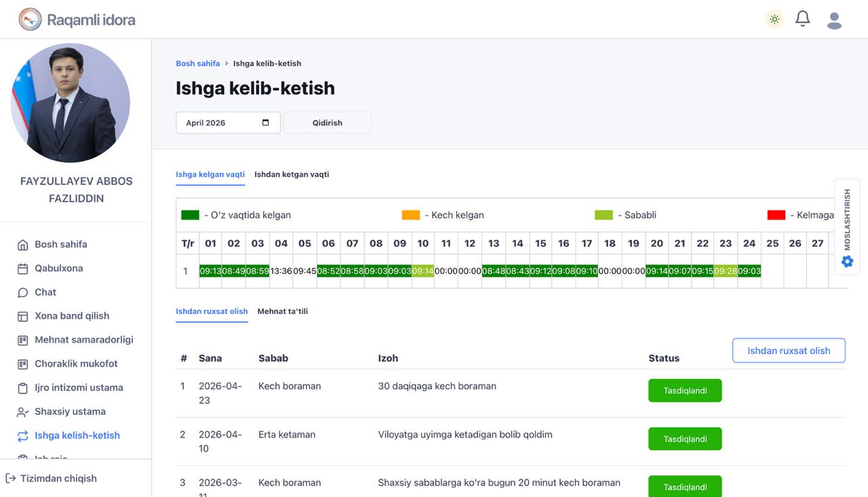Image resolution: width=868 pixels, height=497 pixels.
Task: Click the orange Kech kelgan legend swatch
Action: [x=411, y=215]
